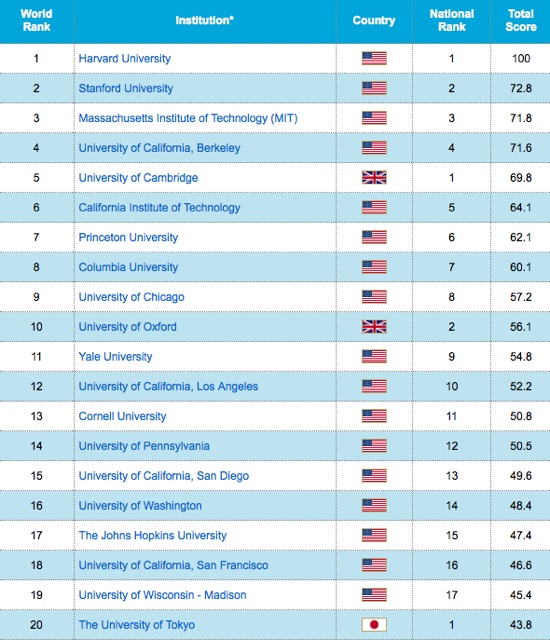Click the National Rank column header
This screenshot has width=550, height=640.
coord(452,20)
